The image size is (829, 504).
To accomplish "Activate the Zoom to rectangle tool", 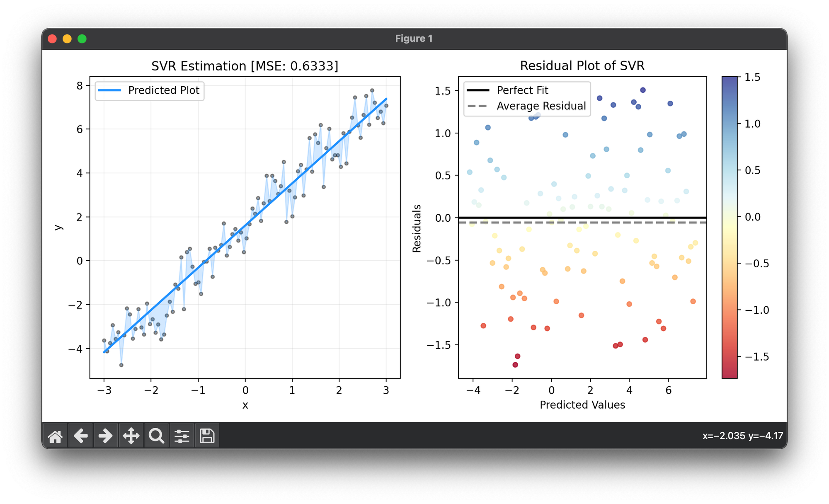I will [156, 436].
